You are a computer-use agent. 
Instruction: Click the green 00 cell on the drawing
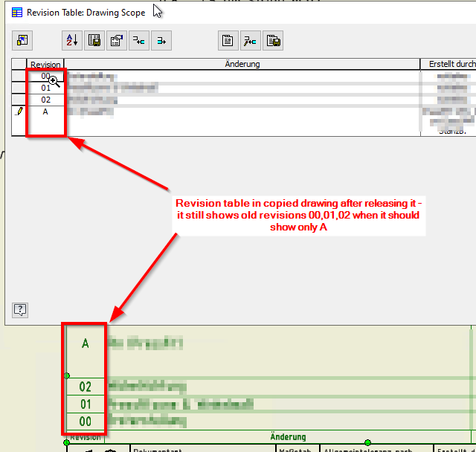(86, 422)
